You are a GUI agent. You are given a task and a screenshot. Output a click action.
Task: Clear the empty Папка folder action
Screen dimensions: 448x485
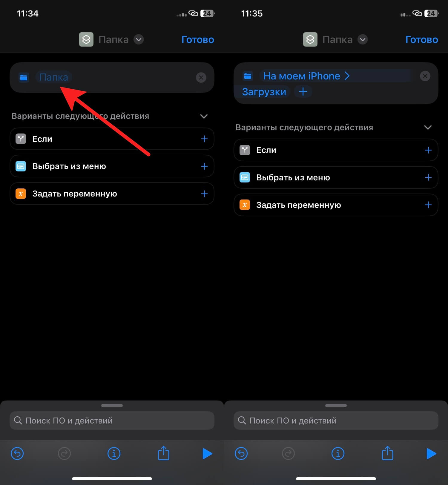pyautogui.click(x=201, y=78)
